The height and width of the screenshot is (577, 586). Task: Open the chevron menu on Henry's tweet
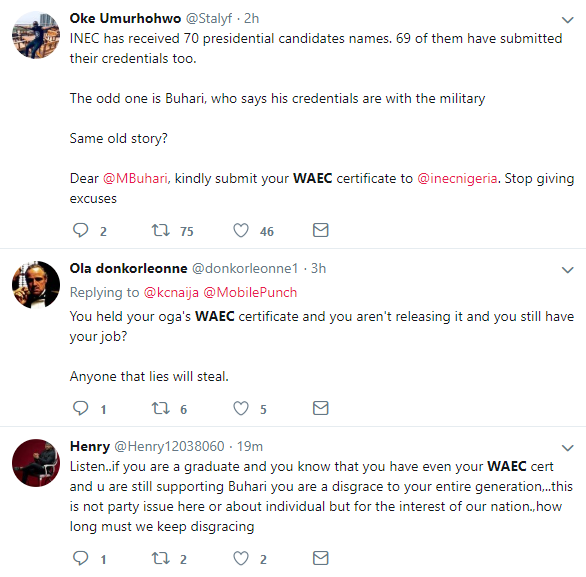(567, 448)
